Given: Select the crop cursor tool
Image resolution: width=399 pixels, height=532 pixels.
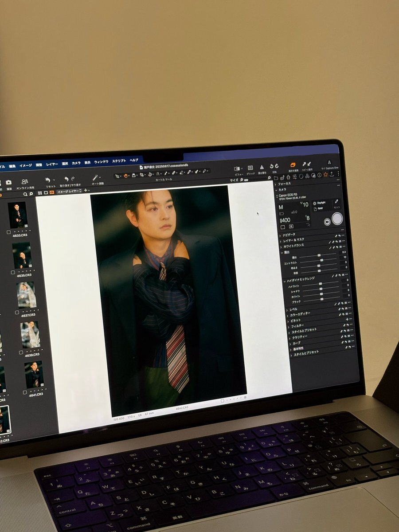Looking at the screenshot, I should pyautogui.click(x=142, y=175).
